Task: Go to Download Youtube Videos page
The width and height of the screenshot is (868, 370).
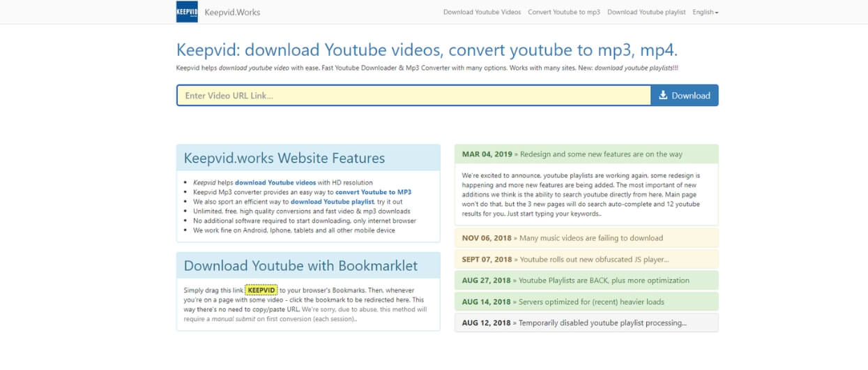Action: click(482, 12)
